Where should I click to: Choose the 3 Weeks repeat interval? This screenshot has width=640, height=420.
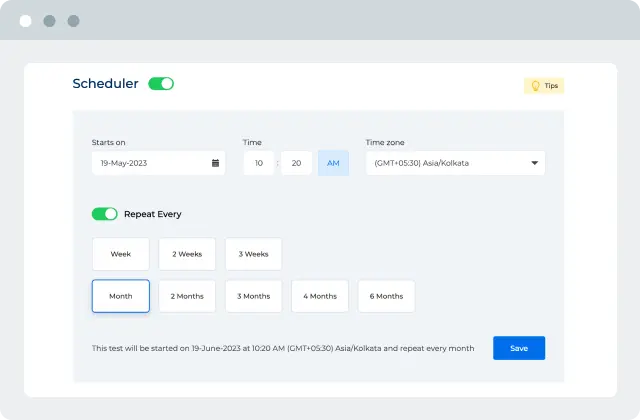click(253, 254)
